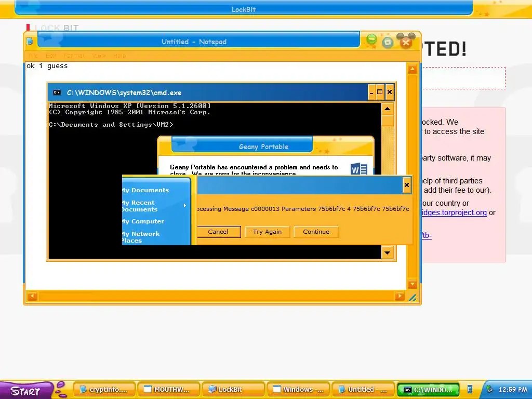Expand My Recent Documents submenu arrow
The width and height of the screenshot is (532, 399).
click(185, 206)
